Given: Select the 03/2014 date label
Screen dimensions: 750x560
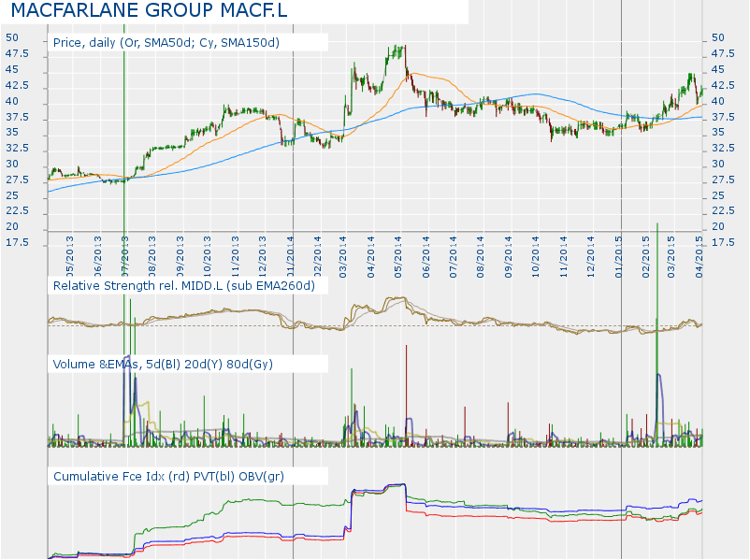Looking at the screenshot, I should coord(343,257).
